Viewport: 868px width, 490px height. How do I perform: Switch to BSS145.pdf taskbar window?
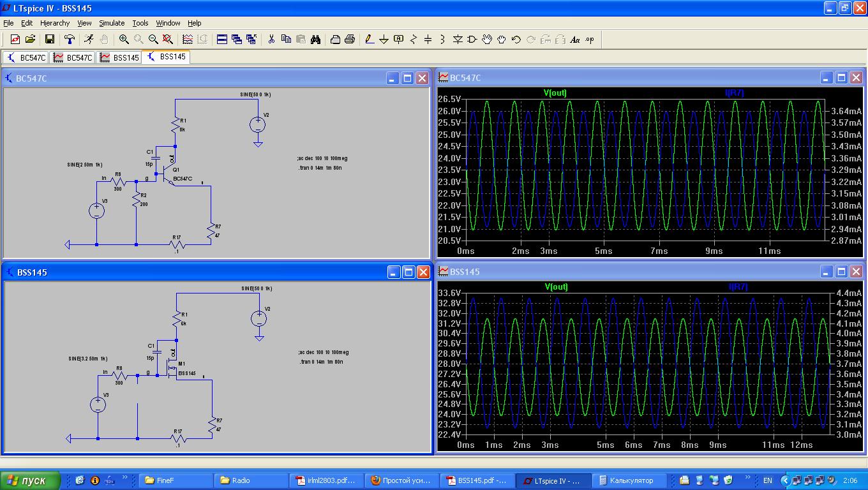click(x=477, y=480)
